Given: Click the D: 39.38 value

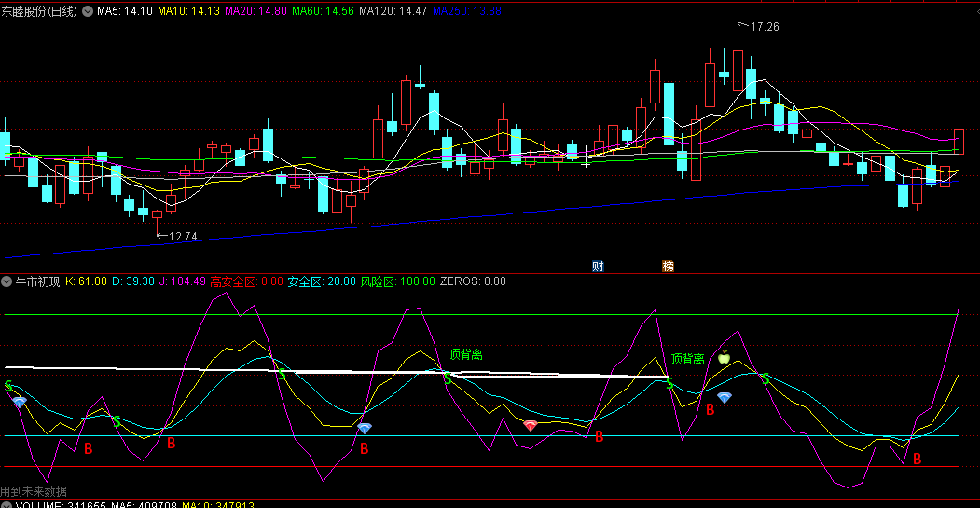Looking at the screenshot, I should click(133, 281).
